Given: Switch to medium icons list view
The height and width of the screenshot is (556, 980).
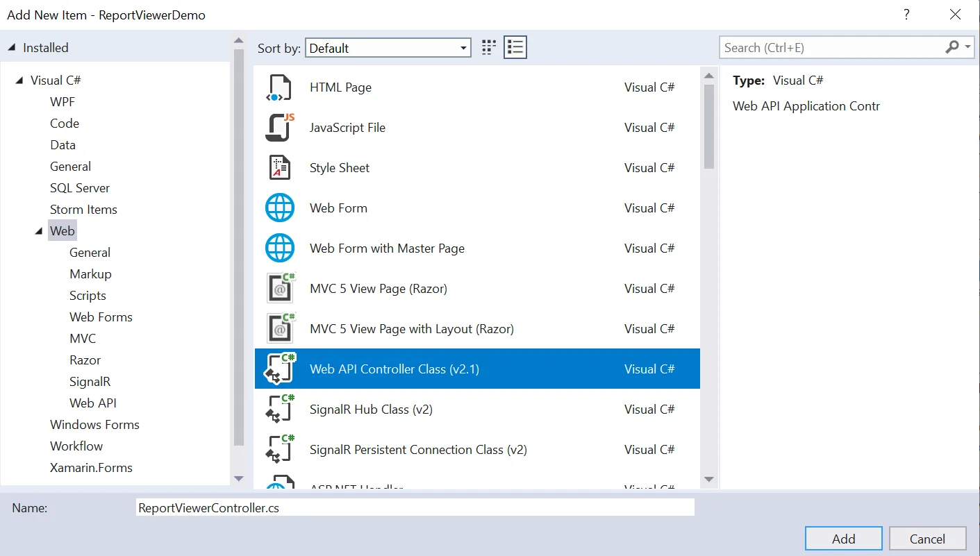Looking at the screenshot, I should (515, 47).
